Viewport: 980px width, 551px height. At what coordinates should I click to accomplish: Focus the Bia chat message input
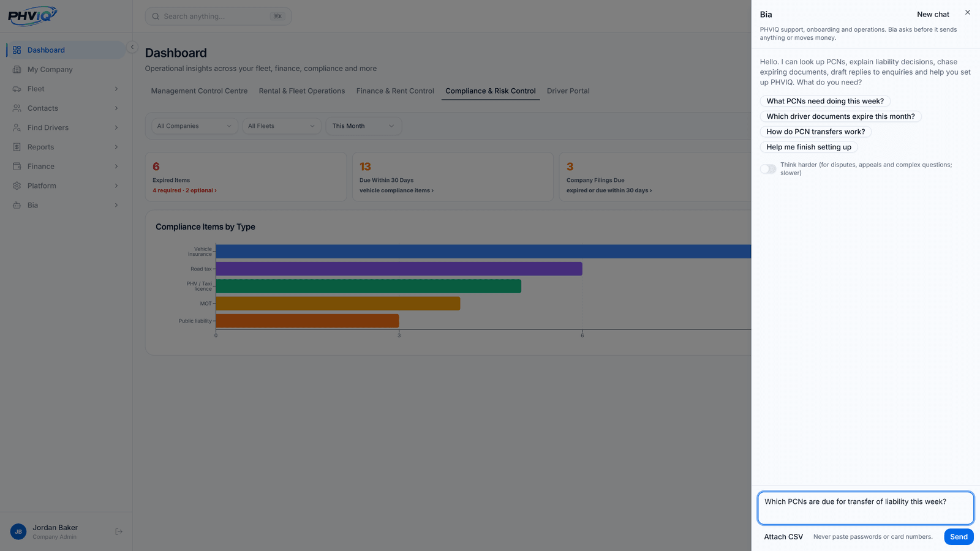[865, 508]
